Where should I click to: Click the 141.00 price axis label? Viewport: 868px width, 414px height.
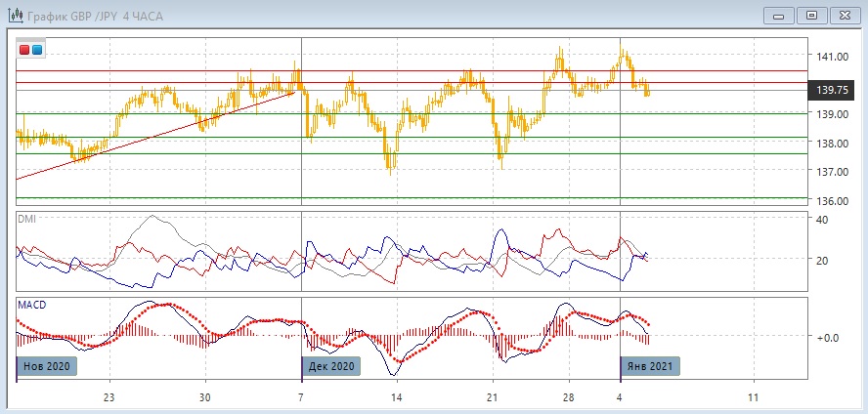pyautogui.click(x=832, y=58)
